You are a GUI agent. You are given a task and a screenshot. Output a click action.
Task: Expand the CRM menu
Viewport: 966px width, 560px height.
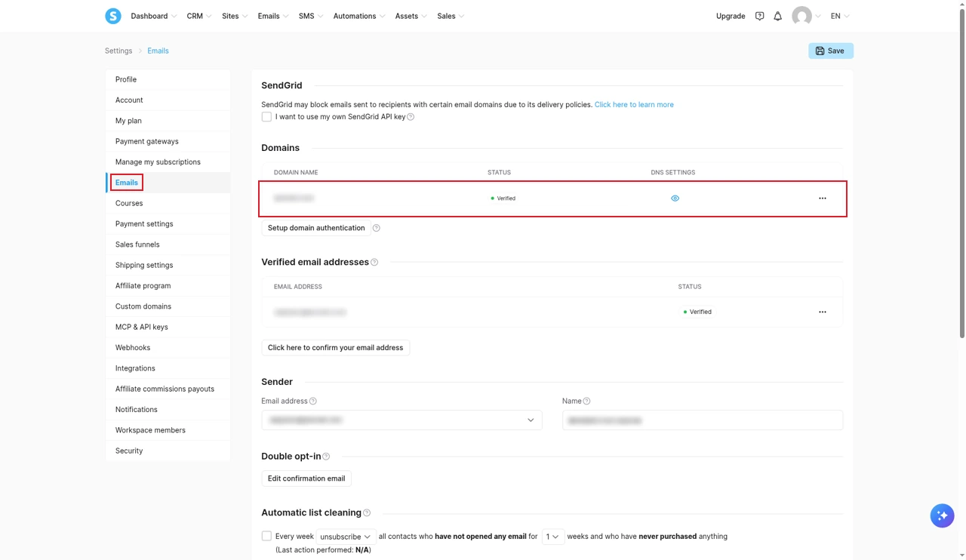point(199,16)
